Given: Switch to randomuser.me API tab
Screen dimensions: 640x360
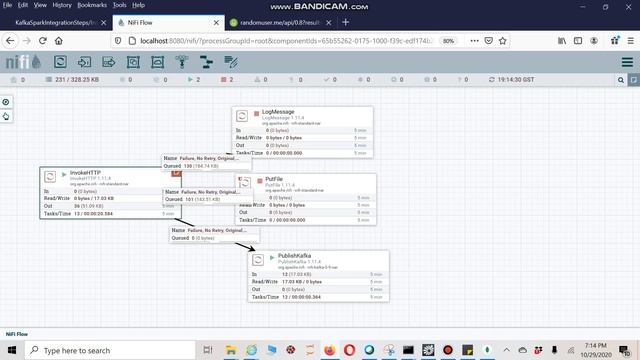Looking at the screenshot, I should (280, 22).
